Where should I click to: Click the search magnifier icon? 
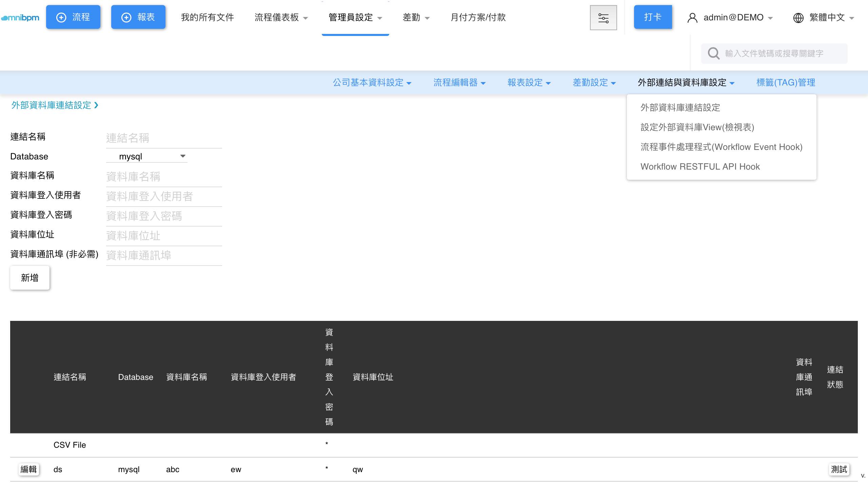[713, 53]
